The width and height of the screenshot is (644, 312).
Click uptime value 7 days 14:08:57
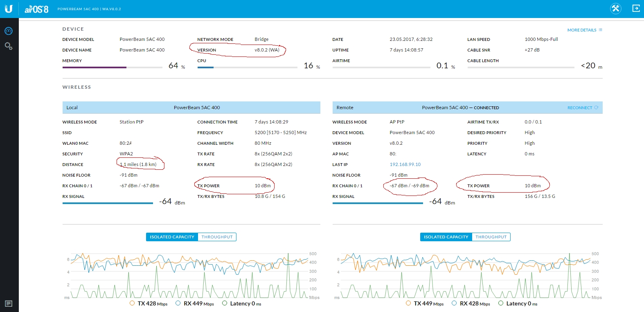tap(406, 50)
